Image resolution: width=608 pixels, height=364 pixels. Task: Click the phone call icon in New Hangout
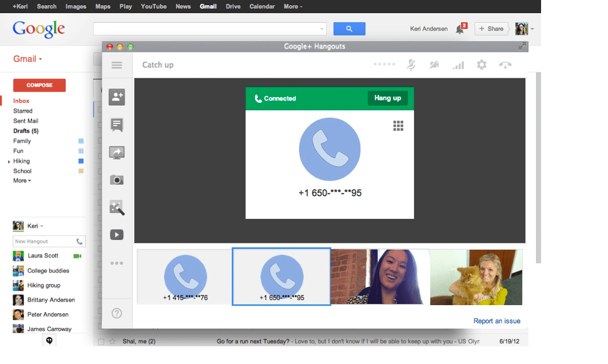click(x=80, y=241)
